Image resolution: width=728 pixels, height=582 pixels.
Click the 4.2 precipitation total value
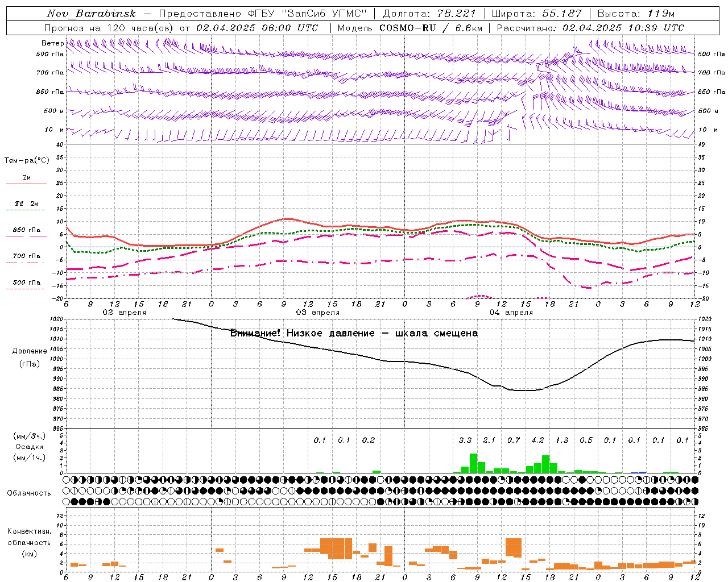coord(537,440)
